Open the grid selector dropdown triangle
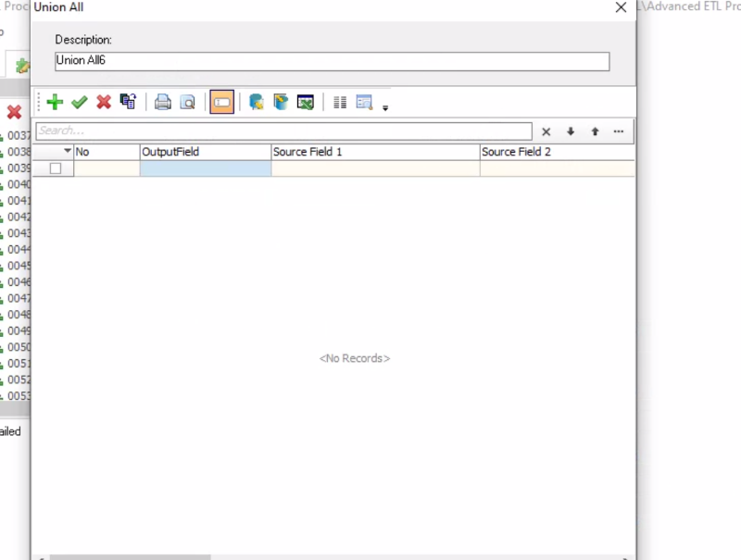The height and width of the screenshot is (560, 741). (67, 151)
